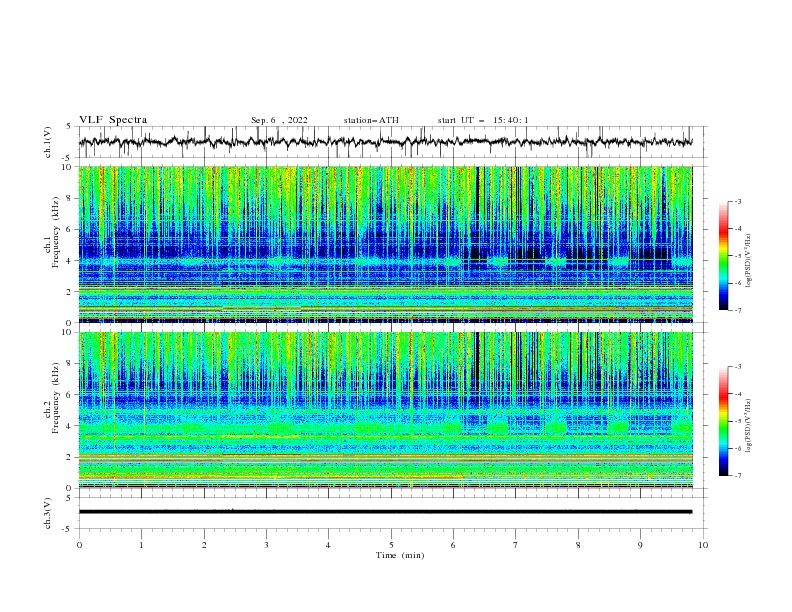Click the '1' tick on time axis

point(142,545)
